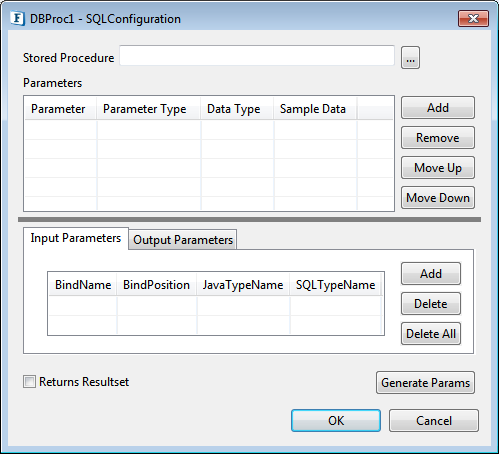Click the BindName column header

83,285
